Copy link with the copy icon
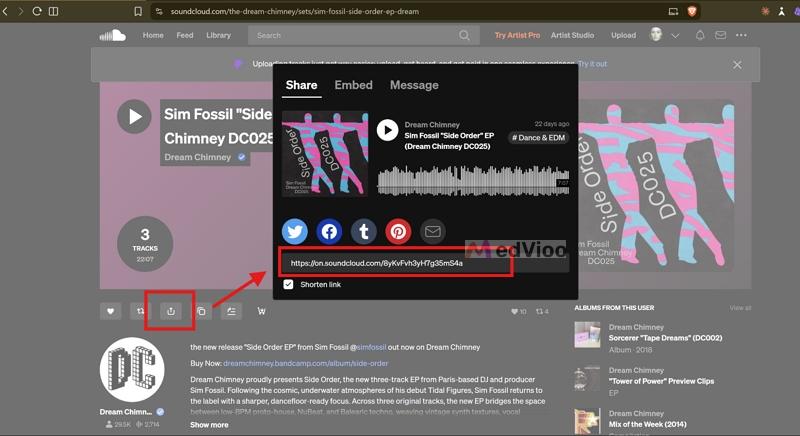Viewport: 800px width, 436px height. point(201,311)
